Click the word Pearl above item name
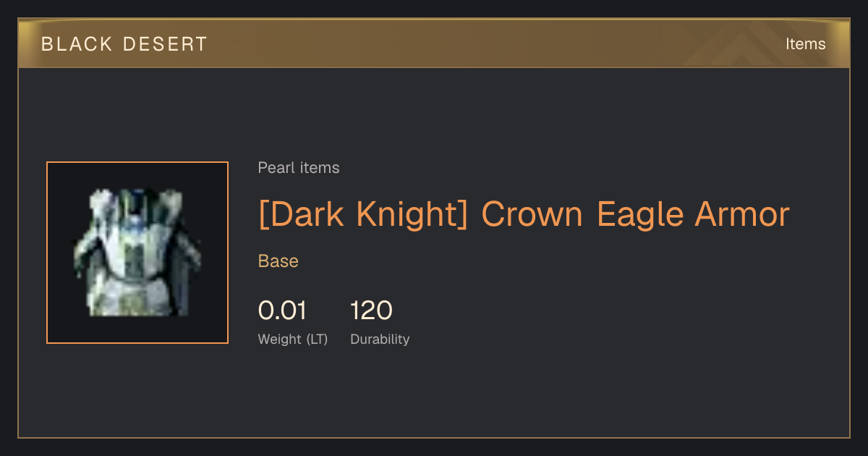This screenshot has width=868, height=456. [275, 168]
